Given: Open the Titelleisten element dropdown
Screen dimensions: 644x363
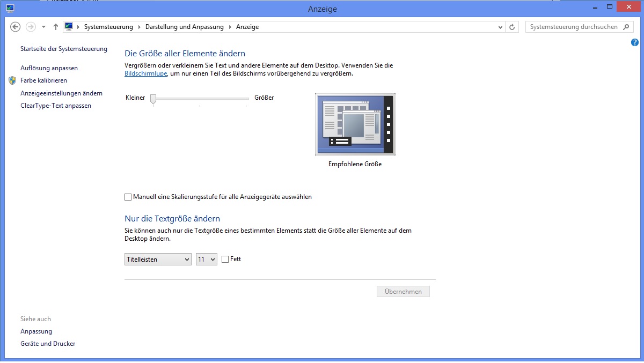Looking at the screenshot, I should [x=158, y=260].
